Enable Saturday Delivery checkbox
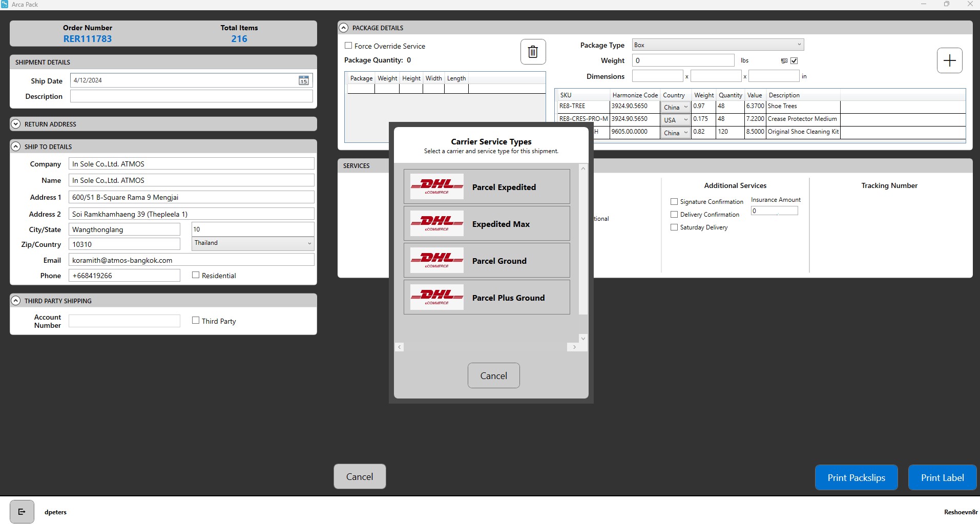The width and height of the screenshot is (980, 524). point(674,227)
